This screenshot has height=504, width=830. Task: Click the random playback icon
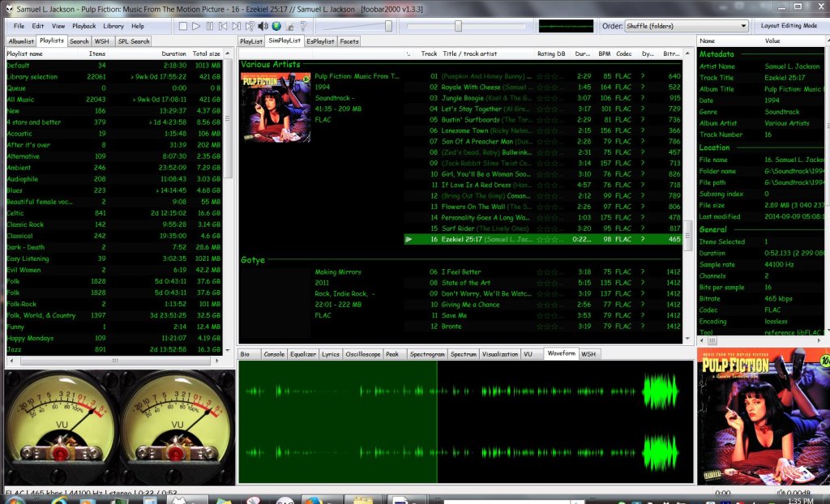[249, 26]
